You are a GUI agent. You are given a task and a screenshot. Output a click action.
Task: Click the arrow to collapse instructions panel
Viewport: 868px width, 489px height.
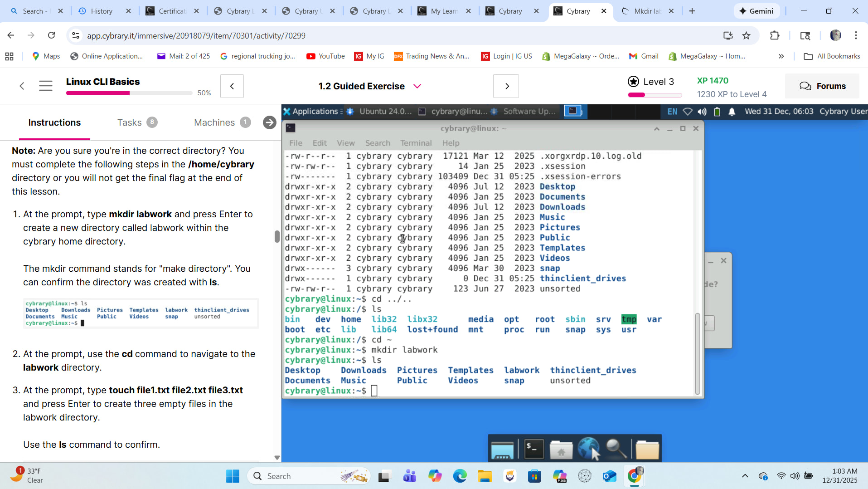click(269, 122)
